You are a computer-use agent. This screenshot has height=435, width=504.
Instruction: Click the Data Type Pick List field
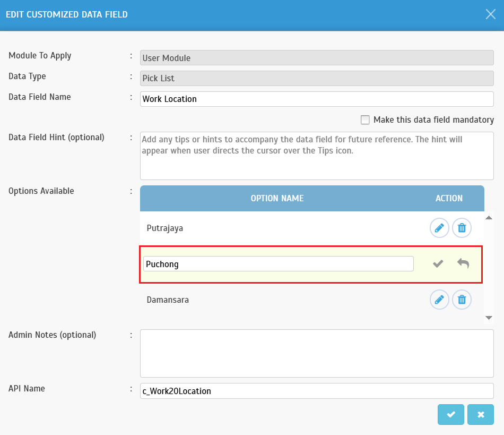(x=317, y=78)
